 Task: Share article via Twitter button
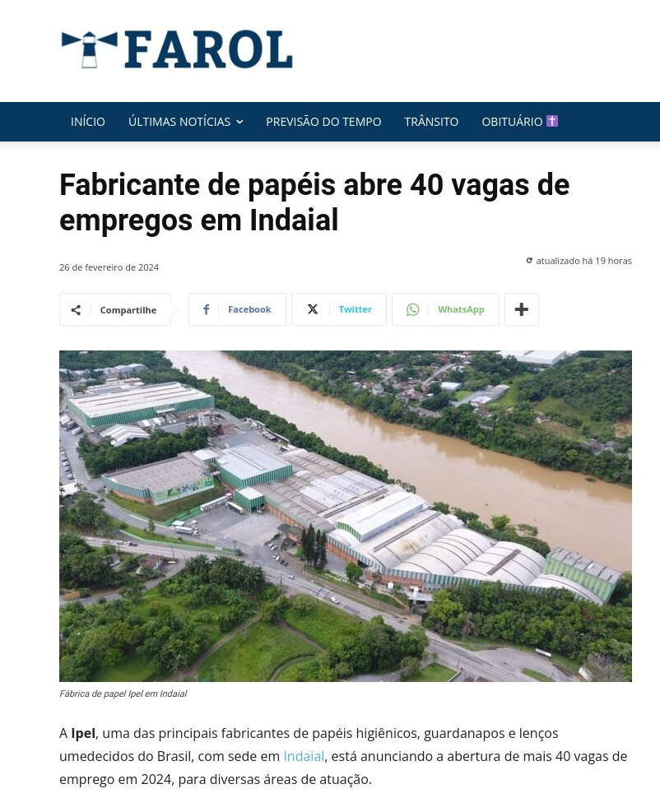point(339,309)
